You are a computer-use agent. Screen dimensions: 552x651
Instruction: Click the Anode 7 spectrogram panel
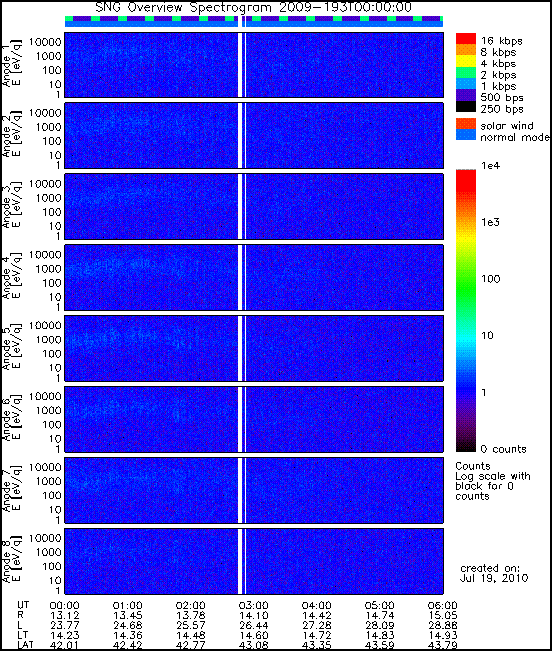[254, 490]
